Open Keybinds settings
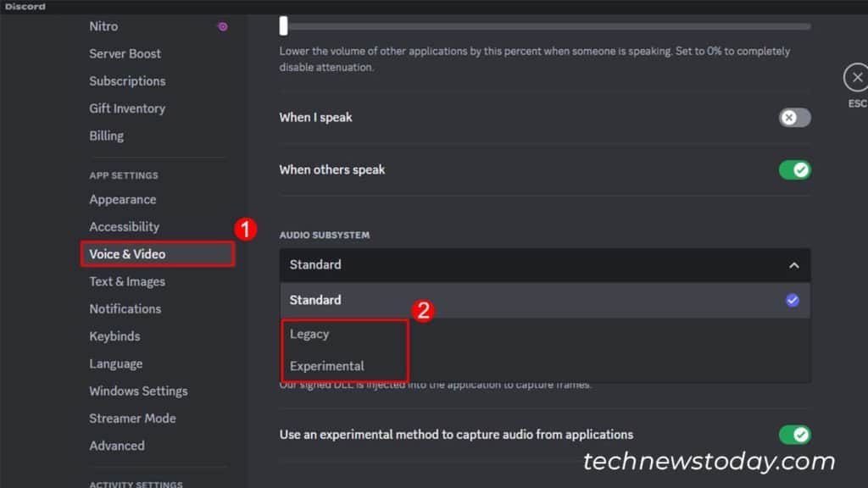The height and width of the screenshot is (488, 868). pos(114,335)
